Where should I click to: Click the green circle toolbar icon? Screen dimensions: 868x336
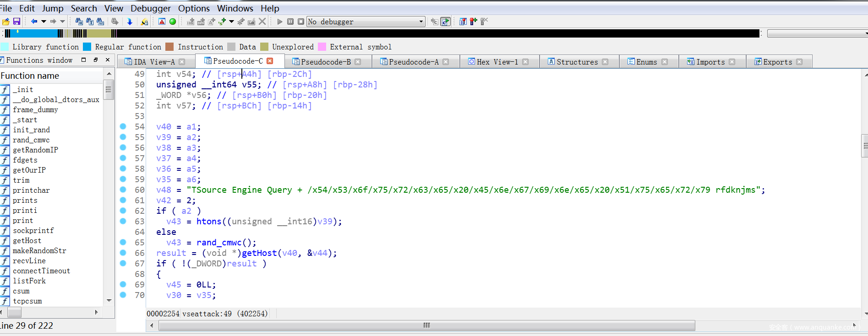173,22
